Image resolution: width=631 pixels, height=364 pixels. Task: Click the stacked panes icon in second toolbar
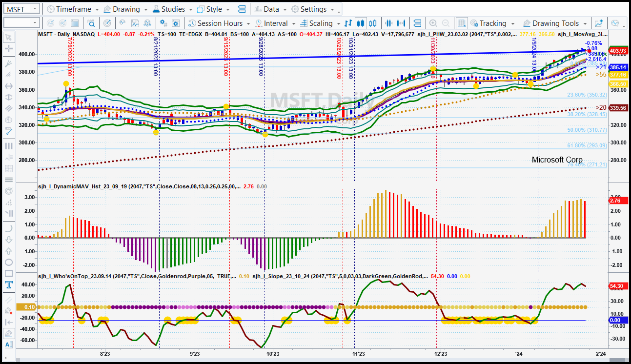(417, 23)
